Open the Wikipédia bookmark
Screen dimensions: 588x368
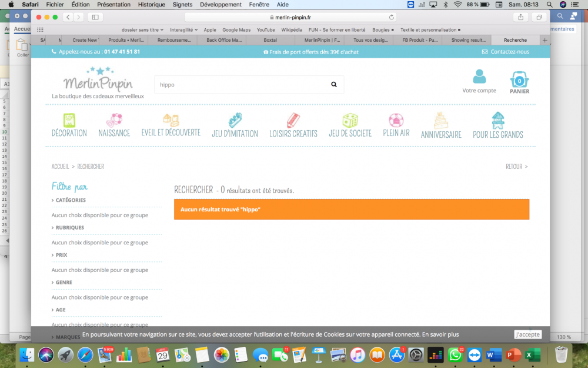[x=292, y=29]
